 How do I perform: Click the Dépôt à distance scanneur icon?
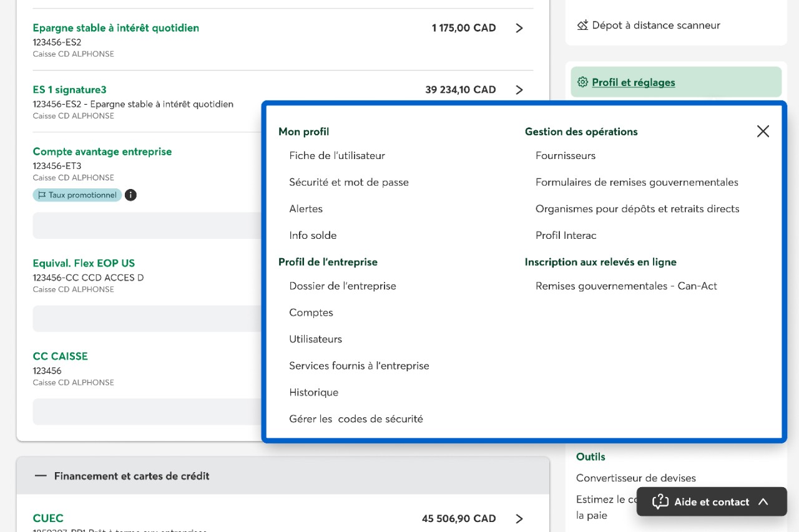pos(582,26)
